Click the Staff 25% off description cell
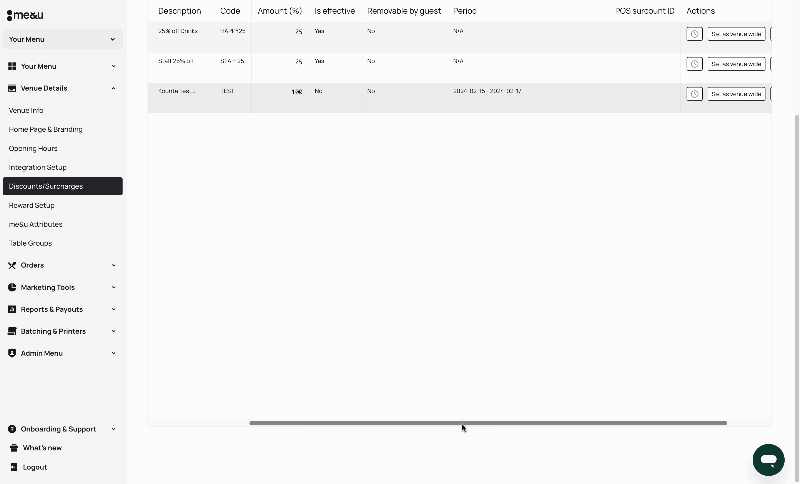 176,61
